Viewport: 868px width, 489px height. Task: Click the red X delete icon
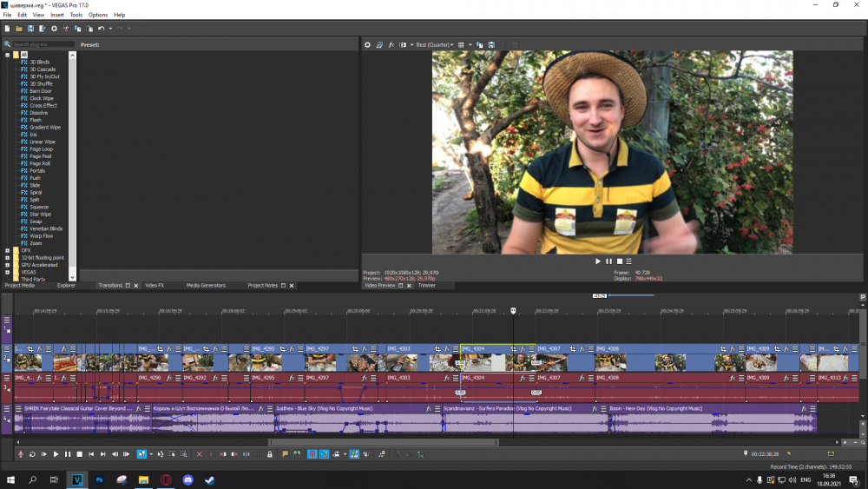coord(199,454)
